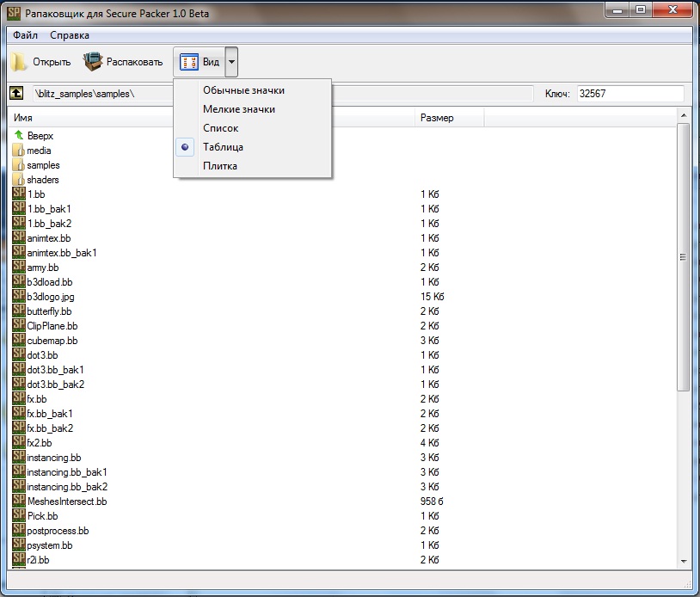Select the media folder icon

[18, 150]
